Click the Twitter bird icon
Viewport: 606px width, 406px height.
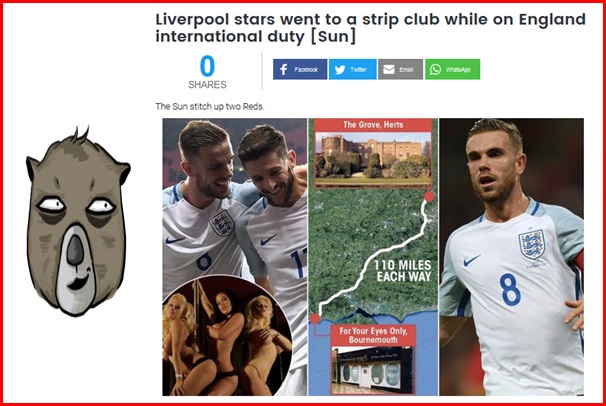coord(340,70)
